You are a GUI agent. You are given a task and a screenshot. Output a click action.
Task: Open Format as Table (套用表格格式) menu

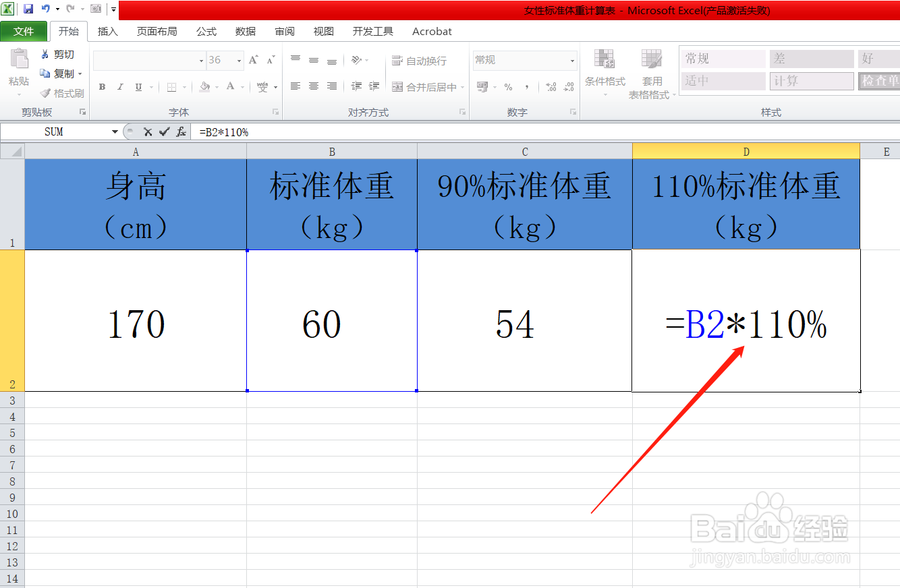coord(652,74)
